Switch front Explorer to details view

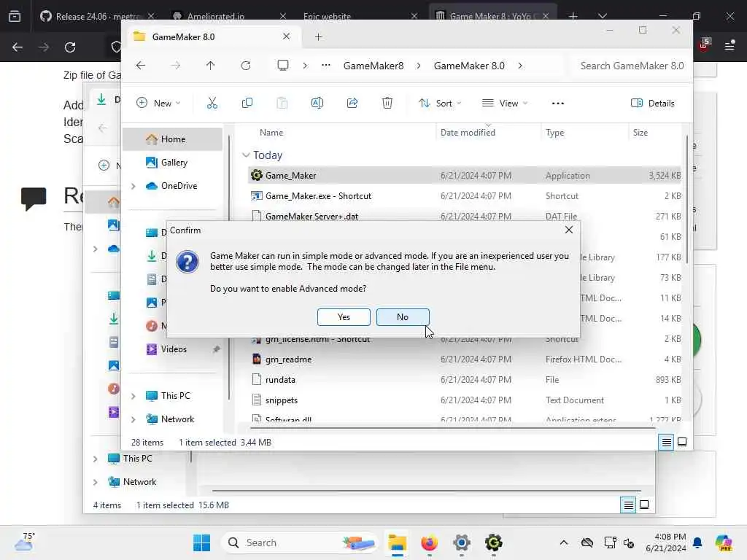(667, 443)
